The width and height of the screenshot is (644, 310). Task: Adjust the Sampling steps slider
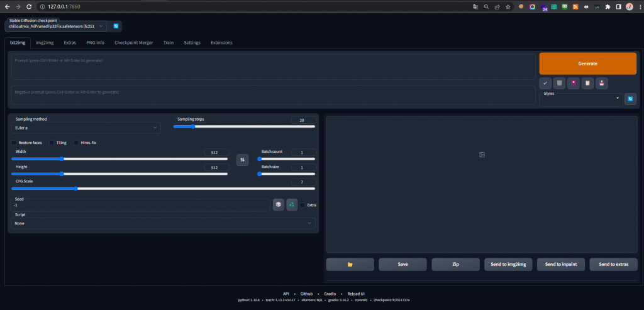[x=245, y=126]
